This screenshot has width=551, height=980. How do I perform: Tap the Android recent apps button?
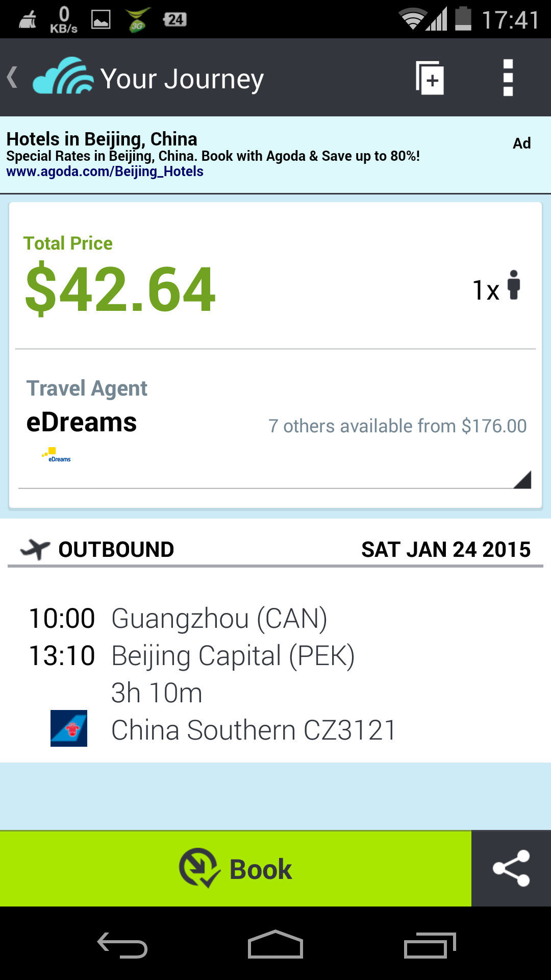[430, 945]
